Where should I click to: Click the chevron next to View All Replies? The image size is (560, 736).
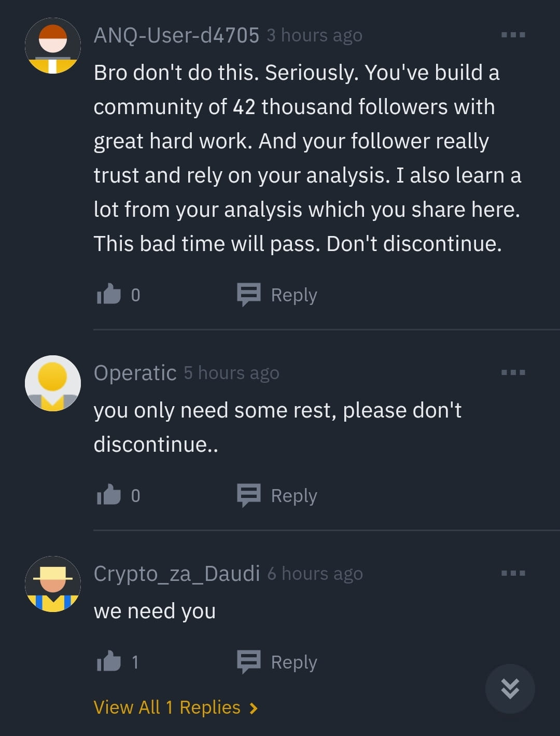click(x=254, y=708)
